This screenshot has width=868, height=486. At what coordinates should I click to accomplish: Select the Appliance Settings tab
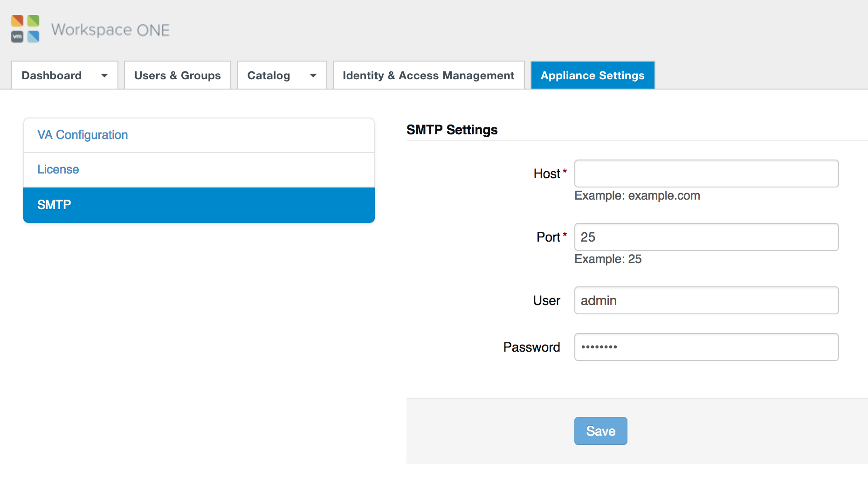(592, 76)
